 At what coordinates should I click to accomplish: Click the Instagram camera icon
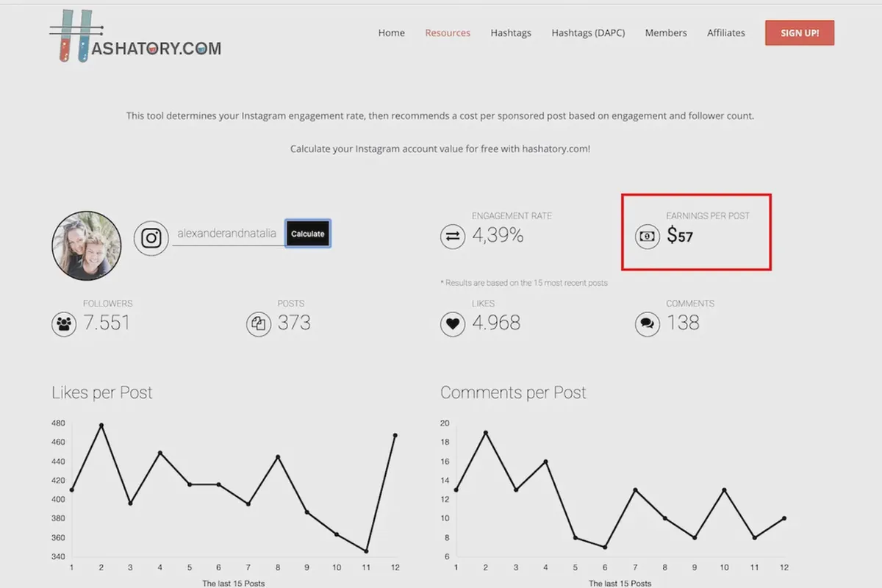point(151,238)
